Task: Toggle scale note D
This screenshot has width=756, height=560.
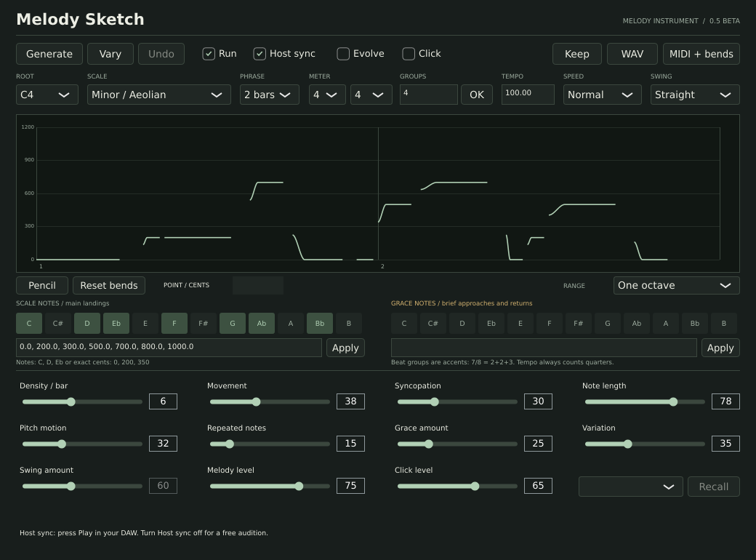Action: coord(87,323)
